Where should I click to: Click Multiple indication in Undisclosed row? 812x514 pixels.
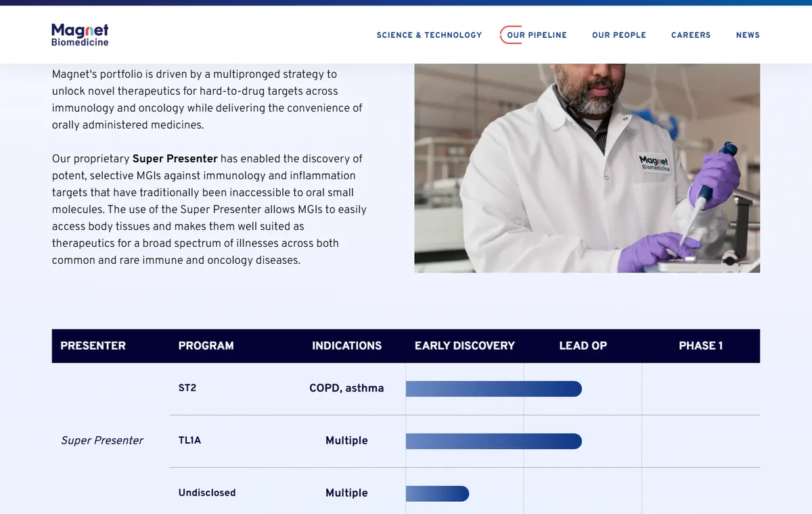[346, 493]
